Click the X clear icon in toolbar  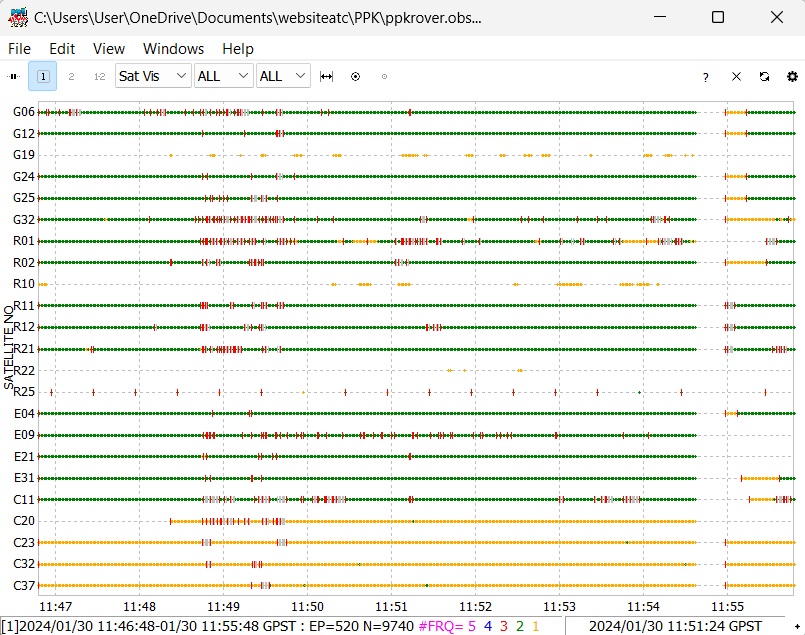(x=736, y=77)
